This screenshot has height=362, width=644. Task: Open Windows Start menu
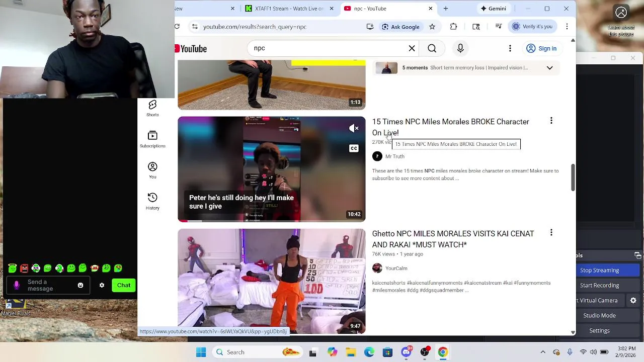(x=201, y=352)
